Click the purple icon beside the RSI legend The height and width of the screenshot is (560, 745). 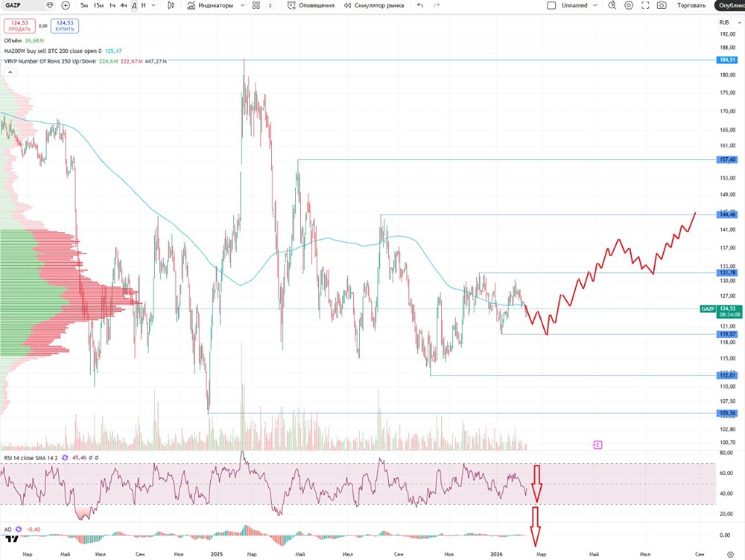click(65, 458)
